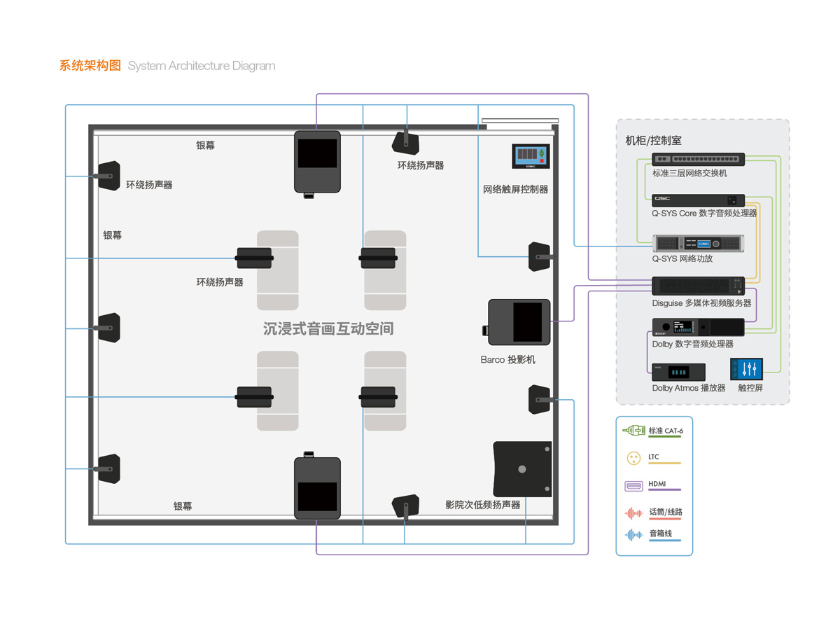The image size is (840, 619).
Task: Click the LTC XLR connector legend icon
Action: (x=634, y=457)
